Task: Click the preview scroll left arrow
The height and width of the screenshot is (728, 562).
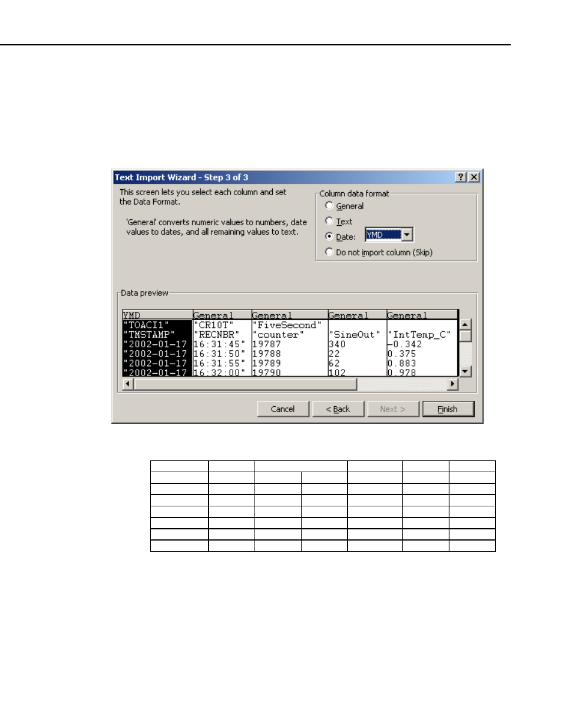Action: 128,384
